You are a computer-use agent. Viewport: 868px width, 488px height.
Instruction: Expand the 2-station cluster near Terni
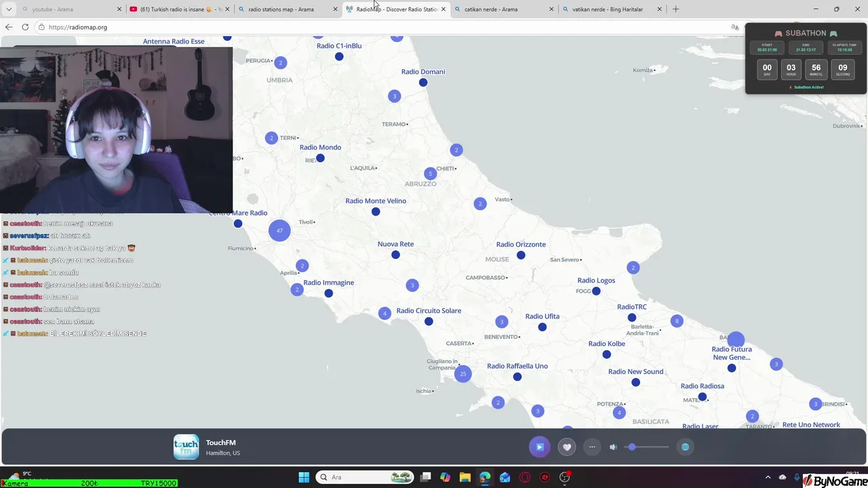(x=271, y=138)
